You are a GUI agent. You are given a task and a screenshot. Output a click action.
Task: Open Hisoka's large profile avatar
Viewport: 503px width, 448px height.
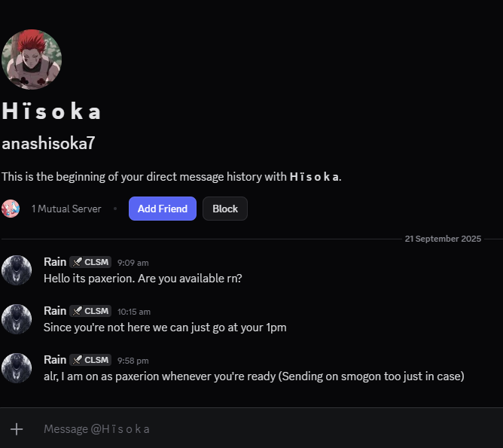pyautogui.click(x=31, y=59)
